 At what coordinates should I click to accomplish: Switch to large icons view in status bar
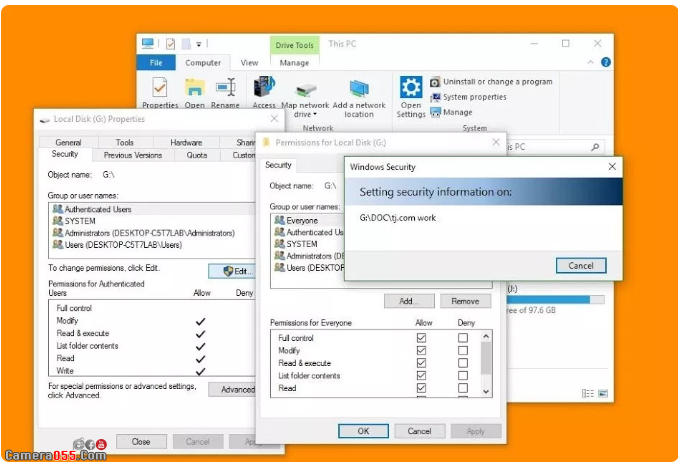tap(602, 394)
